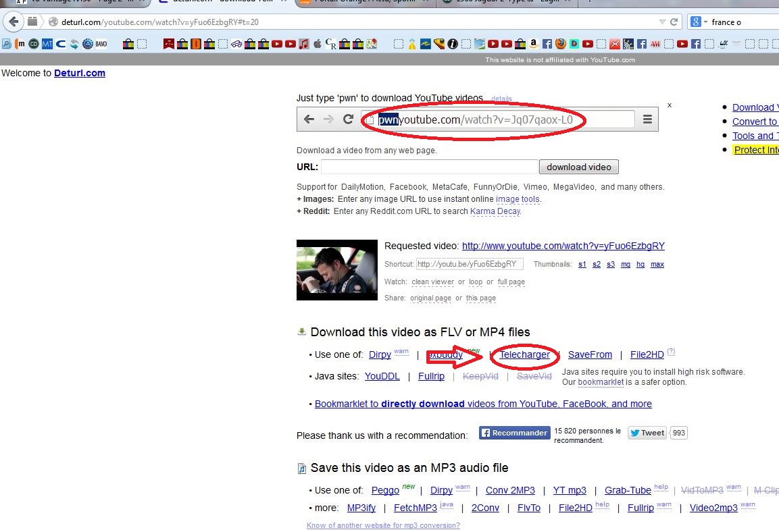The width and height of the screenshot is (779, 532).
Task: Open the Firefox logo bookmark icon
Action: (x=560, y=44)
